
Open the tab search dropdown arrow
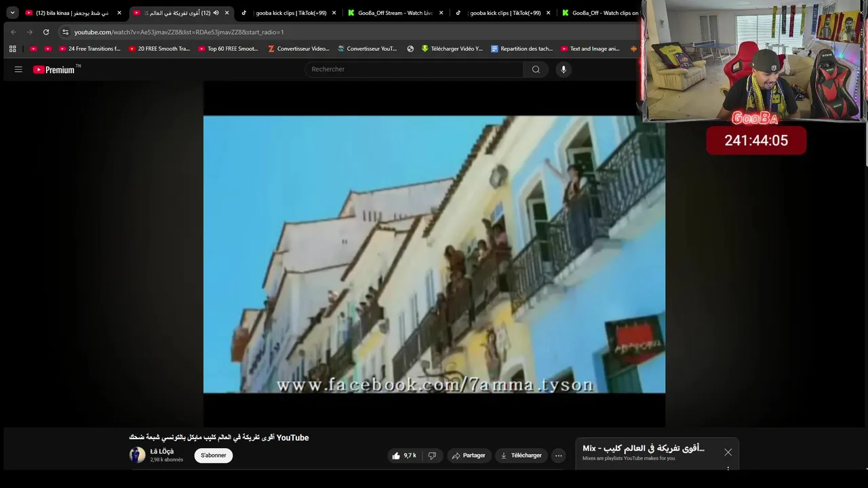coord(12,13)
